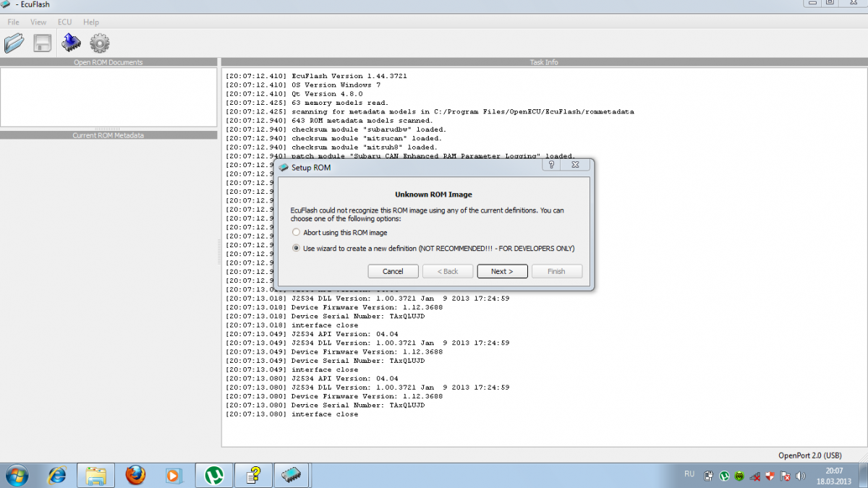
Task: Click log line EcuFlash Version 1.44.3721
Action: [316, 76]
